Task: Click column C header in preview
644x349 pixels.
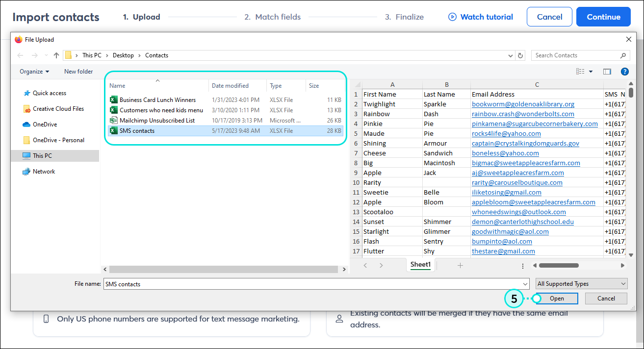Action: click(537, 85)
